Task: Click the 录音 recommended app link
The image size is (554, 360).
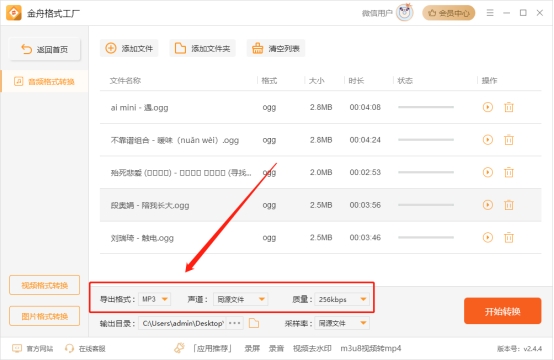Action: point(276,349)
